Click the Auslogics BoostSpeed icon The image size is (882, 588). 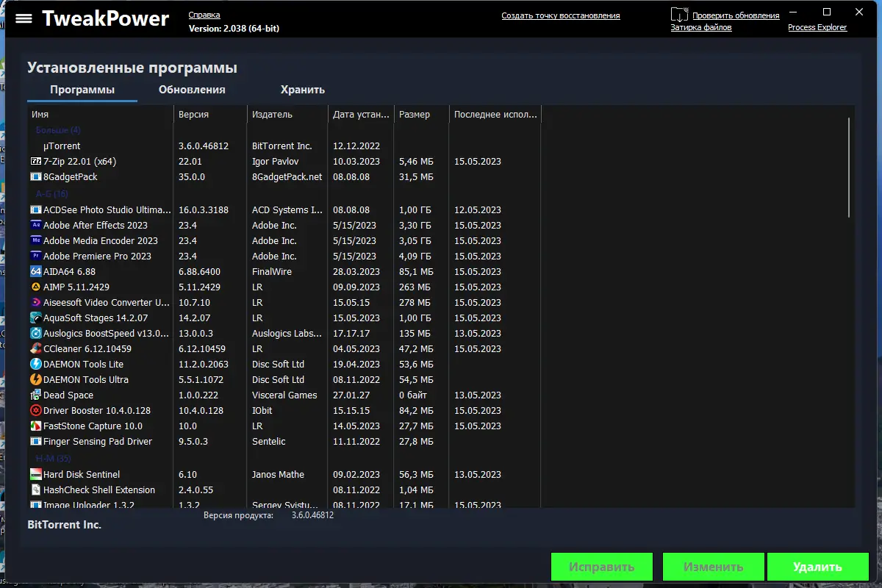(x=36, y=334)
